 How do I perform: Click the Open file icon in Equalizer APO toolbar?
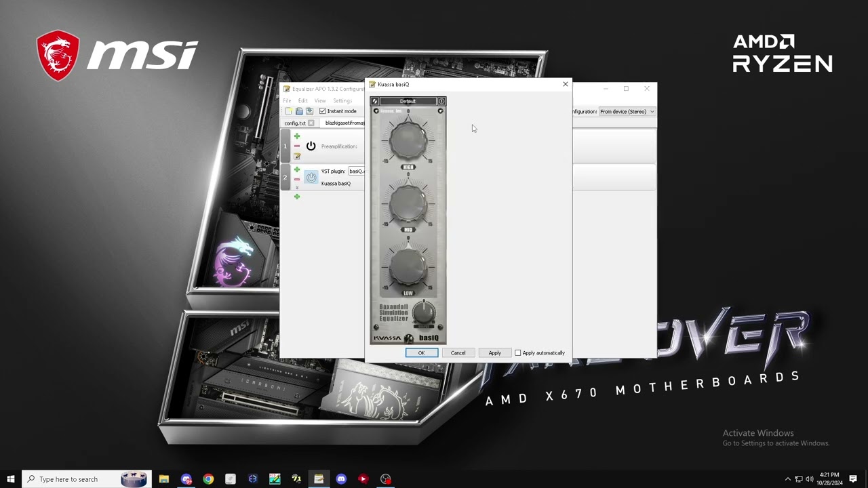299,111
